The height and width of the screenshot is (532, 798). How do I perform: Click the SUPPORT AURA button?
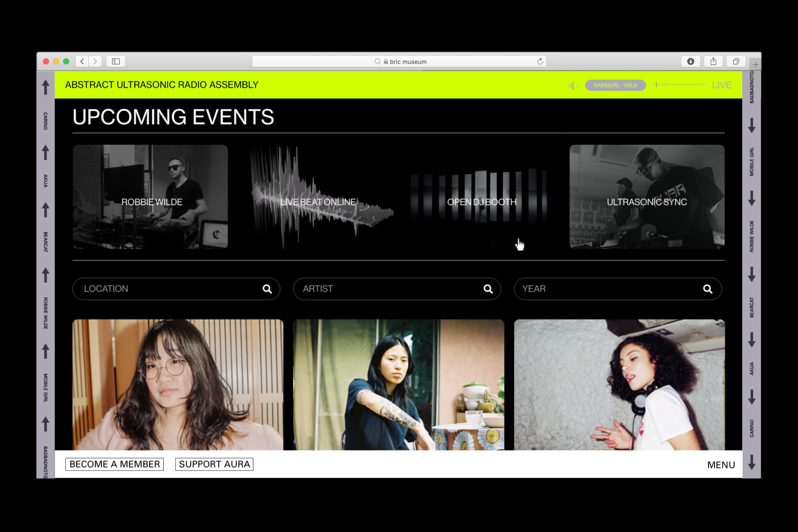(x=214, y=464)
